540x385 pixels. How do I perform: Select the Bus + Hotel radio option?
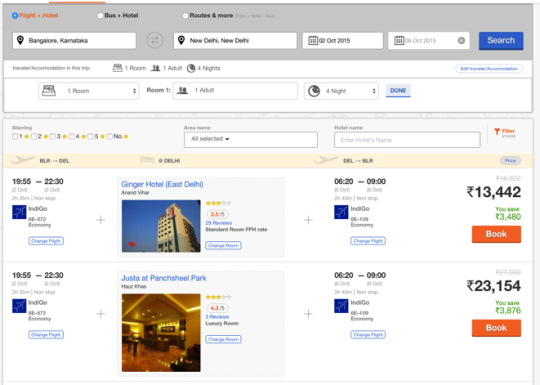[100, 15]
